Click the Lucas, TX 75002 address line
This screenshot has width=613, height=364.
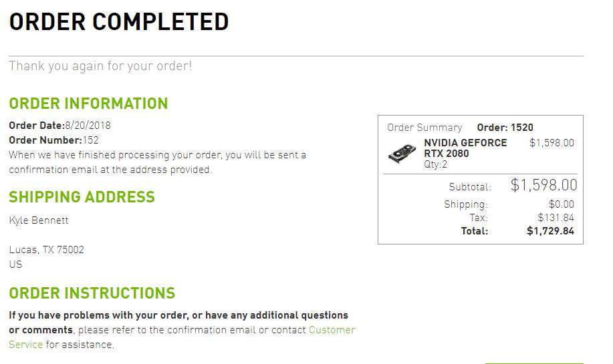click(x=47, y=250)
